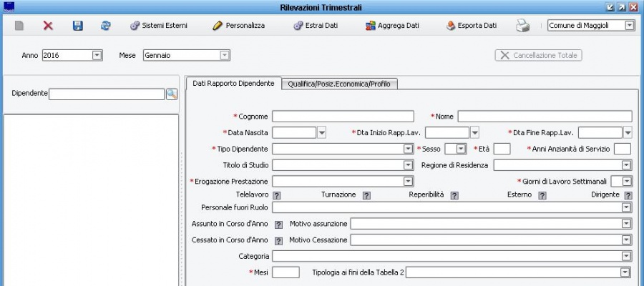Viewport: 644px width, 286px height.
Task: Click the Data Nascita date field
Action: (x=294, y=132)
